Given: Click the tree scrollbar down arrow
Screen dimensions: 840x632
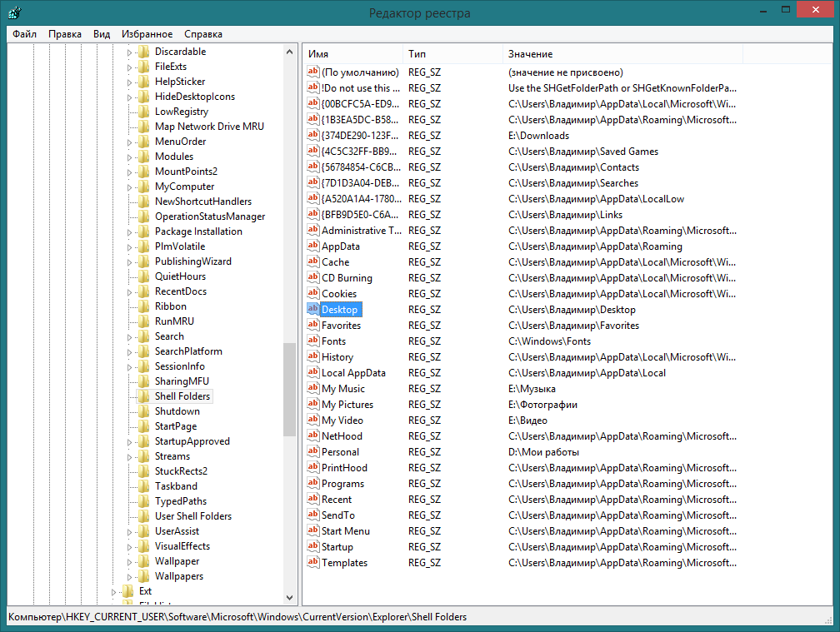Looking at the screenshot, I should coord(289,598).
